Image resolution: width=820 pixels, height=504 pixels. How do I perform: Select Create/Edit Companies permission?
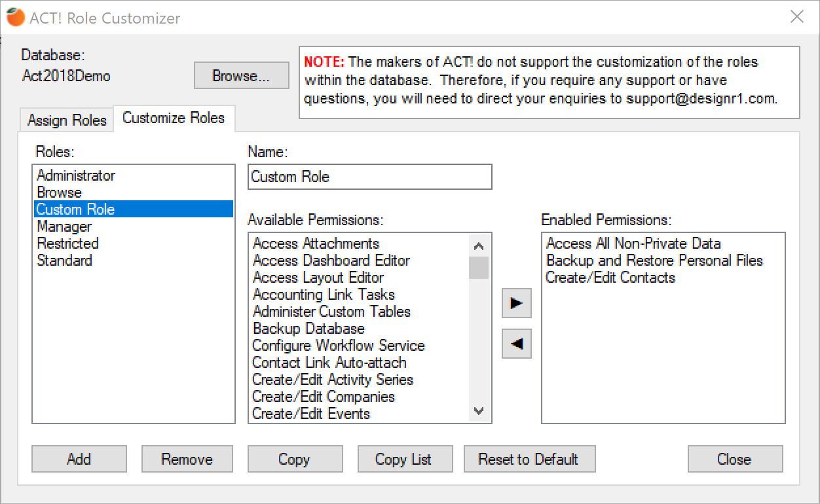[x=360, y=397]
